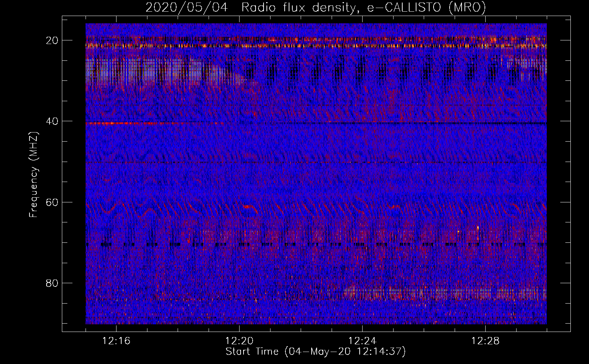
Task: Click the 20 frequency tick label
Action: tap(52, 40)
